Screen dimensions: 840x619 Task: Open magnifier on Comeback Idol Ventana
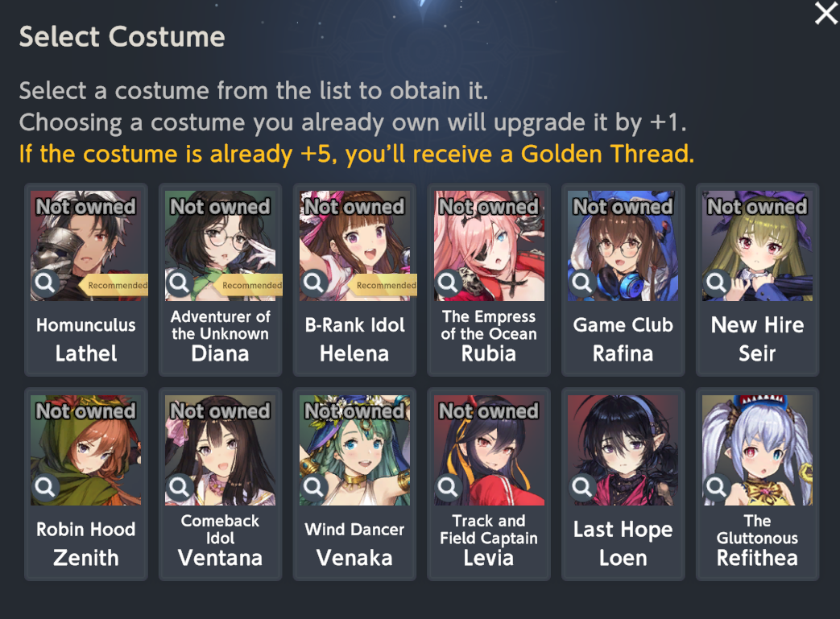coord(179,487)
